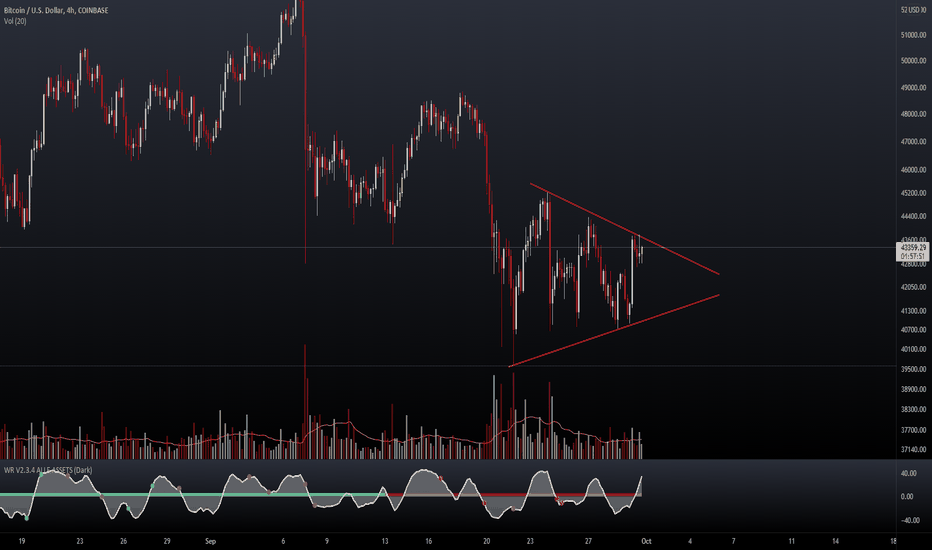The width and height of the screenshot is (932, 550).
Task: Click the 51000.00 price axis label
Action: click(913, 35)
